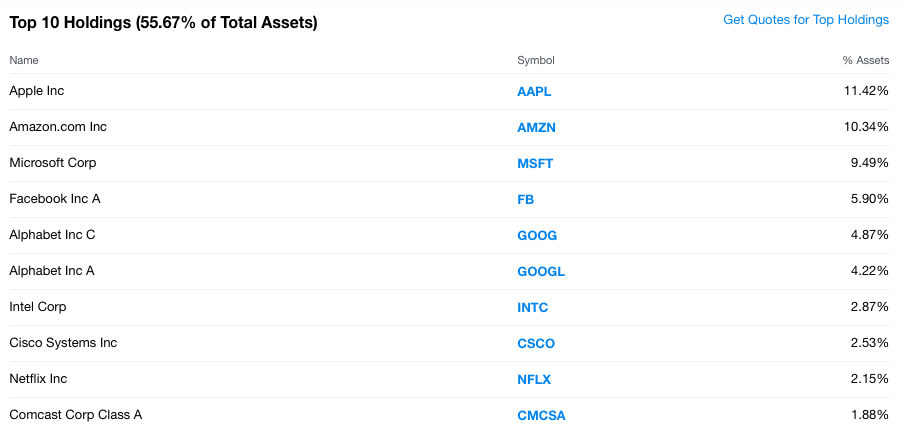Click the FB symbol link
The width and height of the screenshot is (903, 433).
(x=526, y=199)
